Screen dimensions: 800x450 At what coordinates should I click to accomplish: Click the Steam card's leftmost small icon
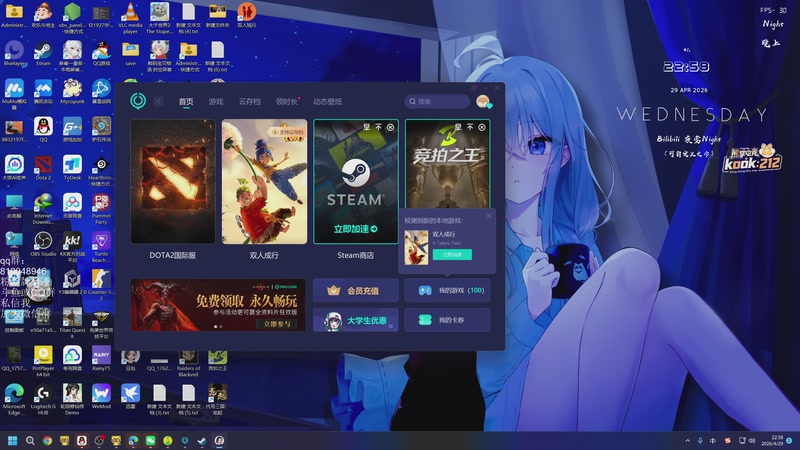[367, 127]
